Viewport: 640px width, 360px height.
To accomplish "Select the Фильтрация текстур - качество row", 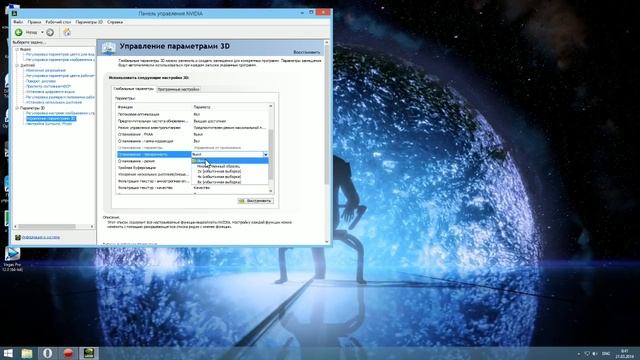I will (x=192, y=188).
